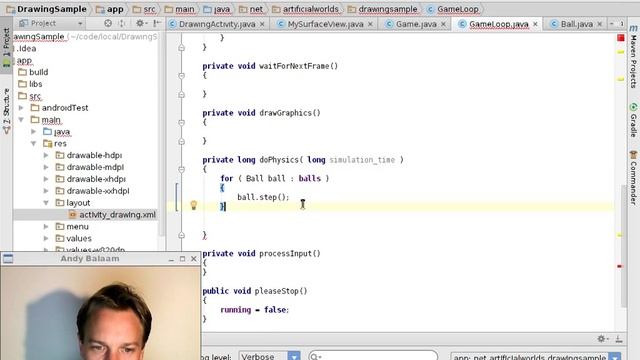The image size is (640, 360).
Task: Open the Structure side tool window
Action: click(6, 111)
